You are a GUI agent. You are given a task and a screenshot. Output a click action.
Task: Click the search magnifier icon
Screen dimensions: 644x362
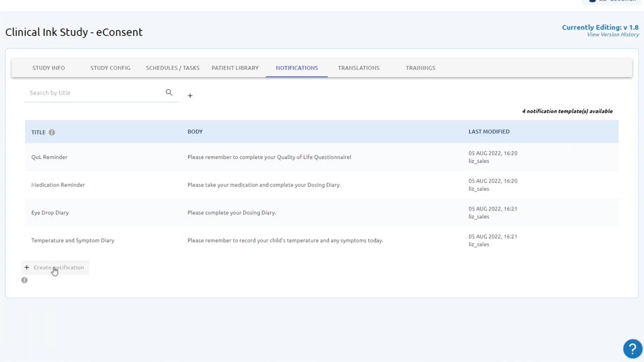point(169,93)
